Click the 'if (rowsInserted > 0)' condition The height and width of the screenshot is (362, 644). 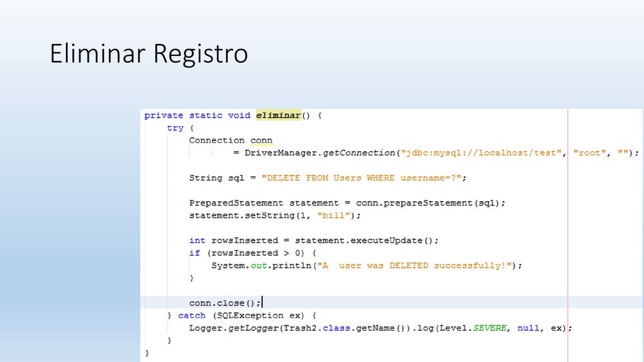(246, 253)
